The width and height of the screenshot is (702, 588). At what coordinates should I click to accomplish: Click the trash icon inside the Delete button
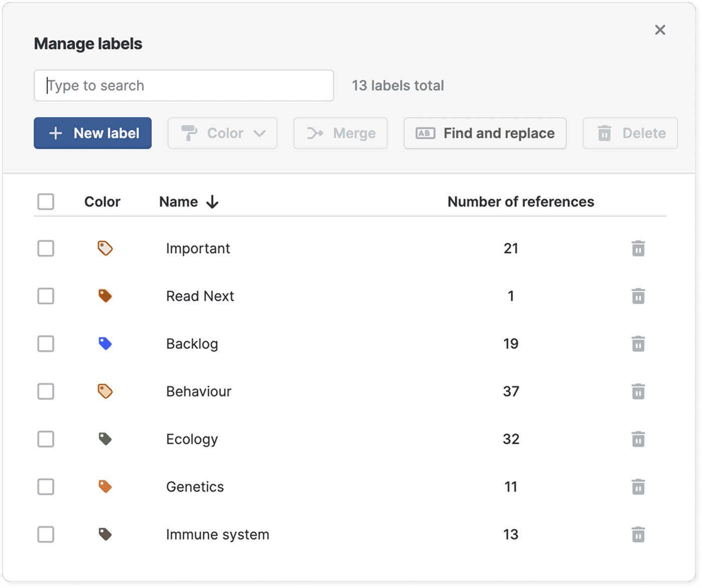[604, 133]
